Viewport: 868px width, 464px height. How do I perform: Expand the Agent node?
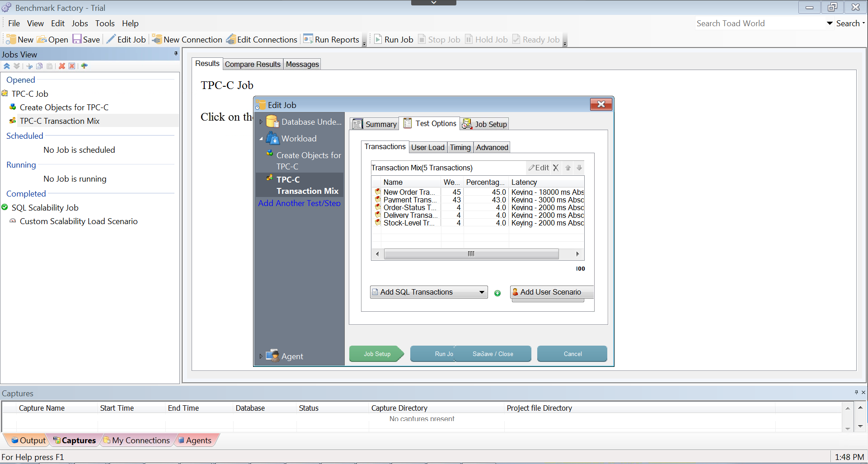click(261, 356)
